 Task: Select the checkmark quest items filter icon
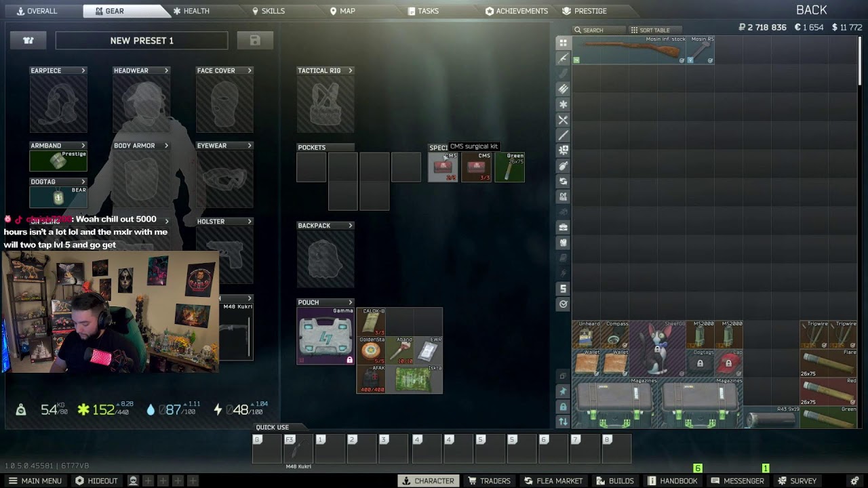(x=563, y=304)
